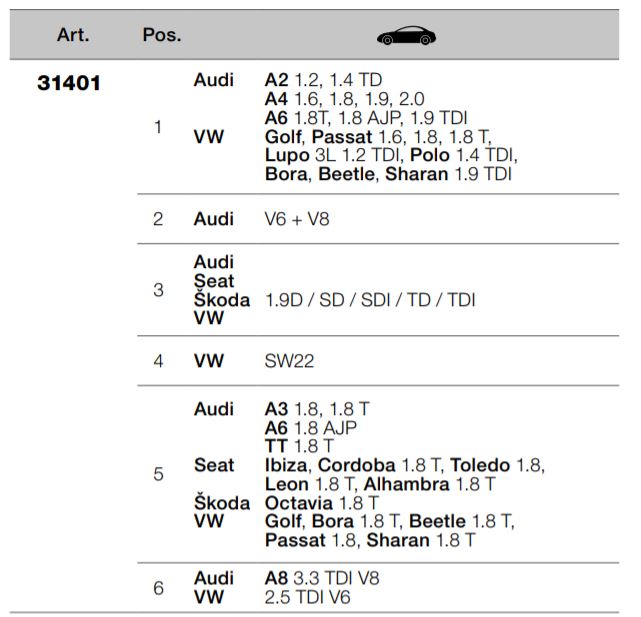Select the "SW22" entry
Viewport: 641px width, 617px height.
(x=289, y=360)
